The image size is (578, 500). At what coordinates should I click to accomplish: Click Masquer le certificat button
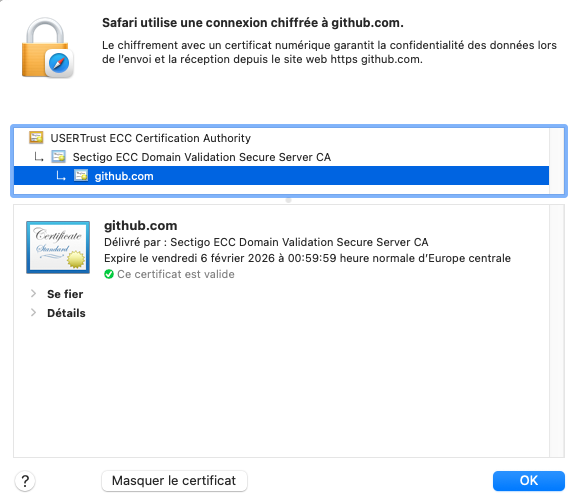click(174, 480)
